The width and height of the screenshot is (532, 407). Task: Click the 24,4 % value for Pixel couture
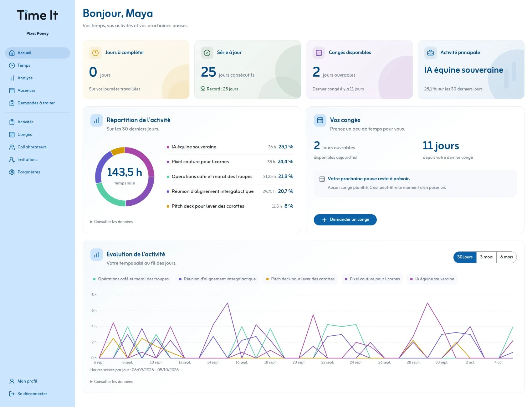point(285,162)
